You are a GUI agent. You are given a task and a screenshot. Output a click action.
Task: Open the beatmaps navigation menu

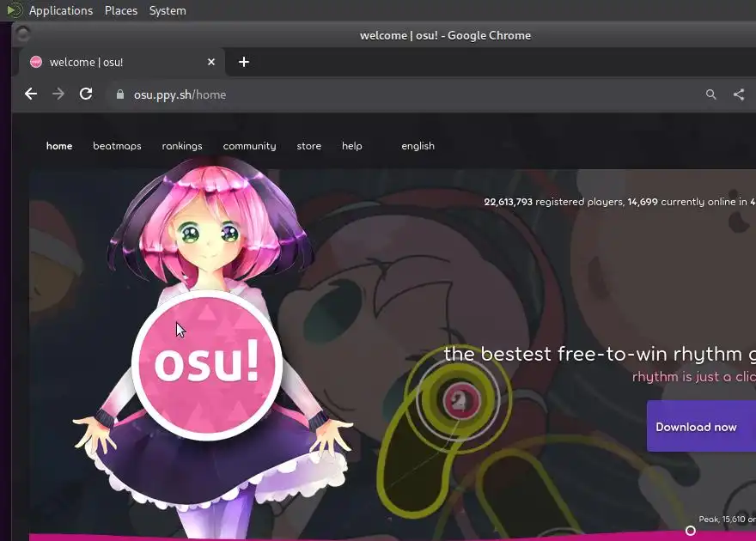point(117,146)
